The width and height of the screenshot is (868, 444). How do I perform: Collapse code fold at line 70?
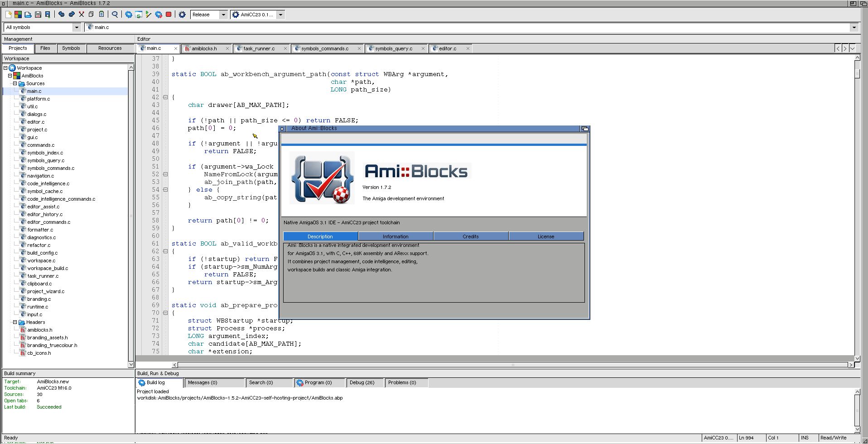[165, 313]
